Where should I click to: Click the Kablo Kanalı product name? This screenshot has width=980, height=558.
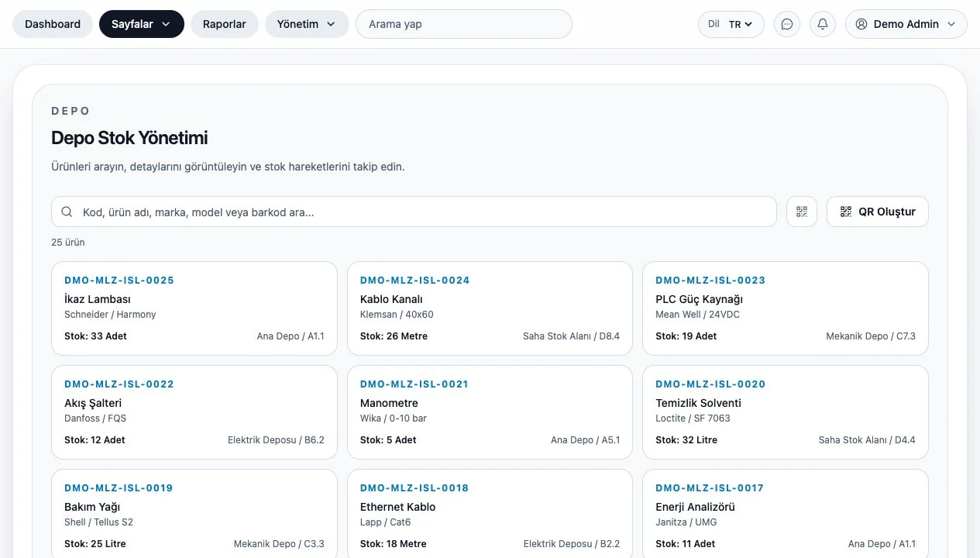[391, 299]
